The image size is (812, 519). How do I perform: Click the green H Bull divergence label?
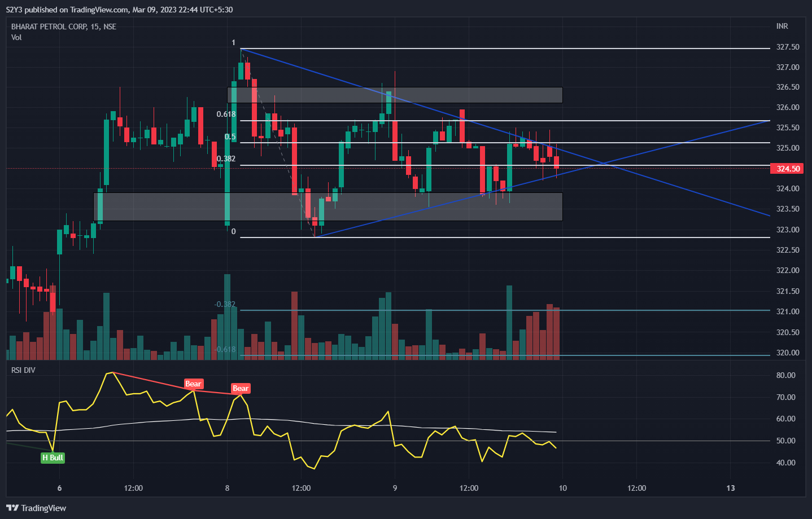point(53,458)
